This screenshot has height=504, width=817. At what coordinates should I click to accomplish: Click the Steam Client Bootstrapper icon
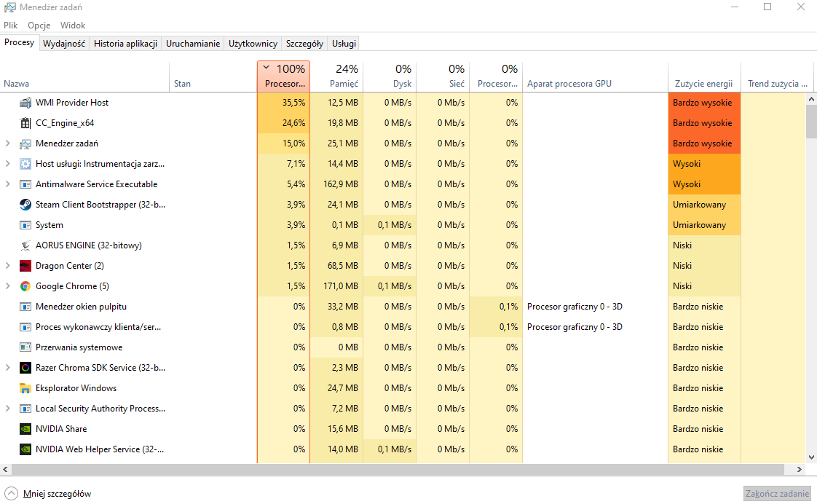point(26,204)
